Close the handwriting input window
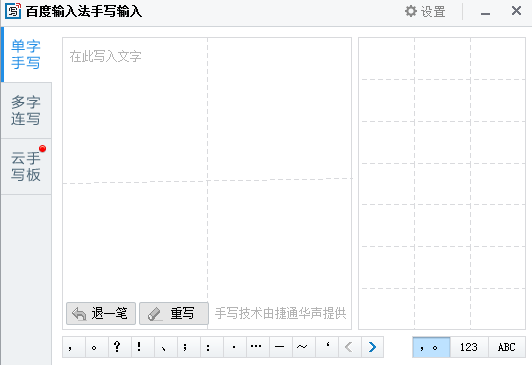Screen dimensions: 532x365 (516, 11)
